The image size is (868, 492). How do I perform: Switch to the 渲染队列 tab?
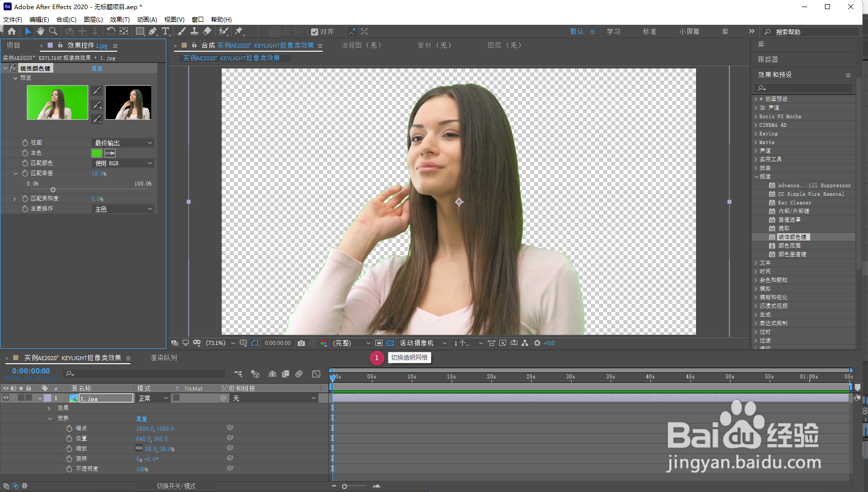pos(164,358)
